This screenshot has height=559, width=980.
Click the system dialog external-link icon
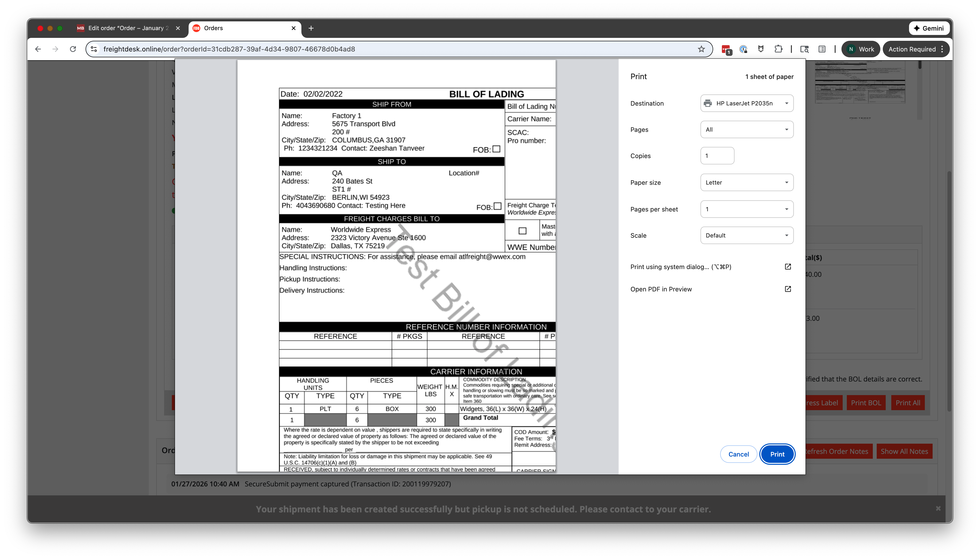[787, 267]
